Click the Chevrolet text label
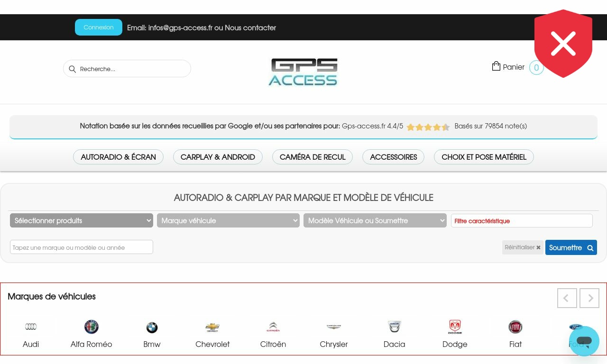 coord(212,344)
